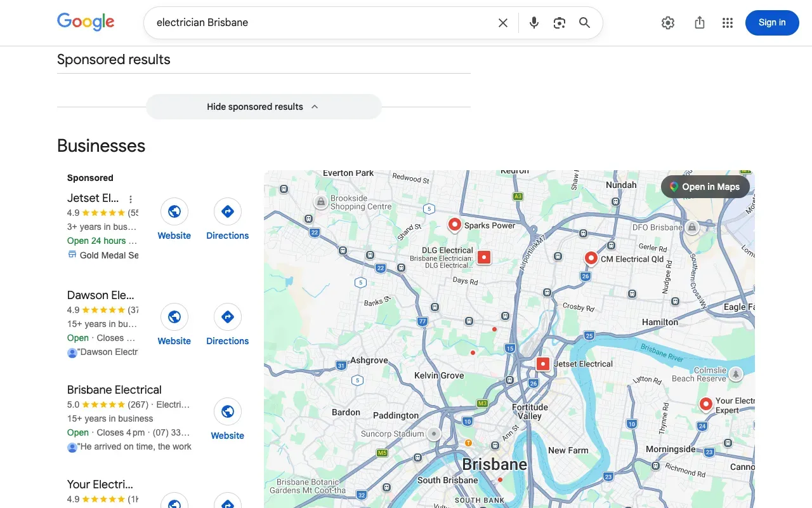
Task: Click the Ashgrove map label
Action: (369, 360)
